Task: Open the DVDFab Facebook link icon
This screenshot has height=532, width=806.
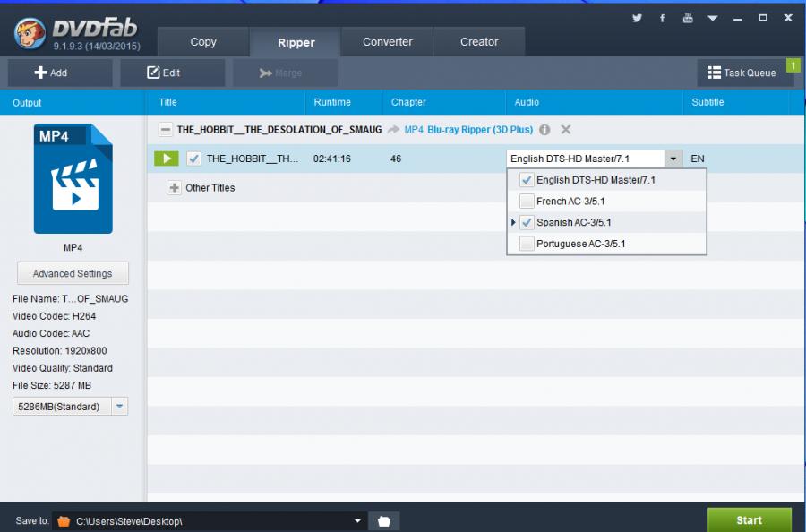Action: coord(662,18)
